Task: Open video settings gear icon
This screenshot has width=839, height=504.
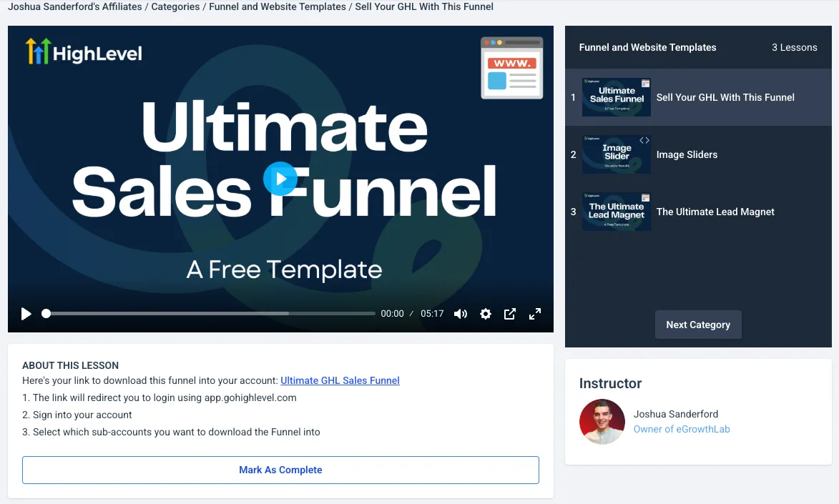Action: [x=486, y=314]
